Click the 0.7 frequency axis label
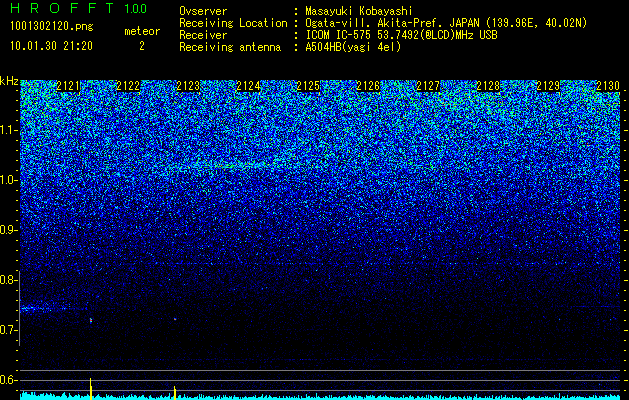 (7, 330)
